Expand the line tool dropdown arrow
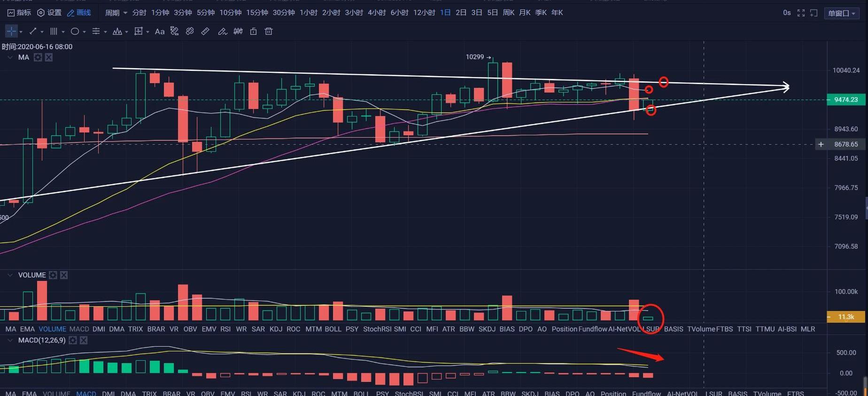This screenshot has width=868, height=396. point(42,32)
